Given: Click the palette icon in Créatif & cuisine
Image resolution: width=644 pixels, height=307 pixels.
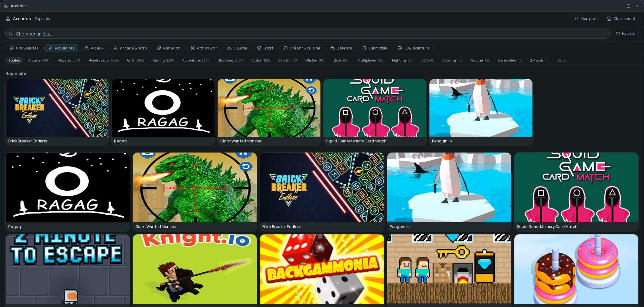Looking at the screenshot, I should click(286, 48).
